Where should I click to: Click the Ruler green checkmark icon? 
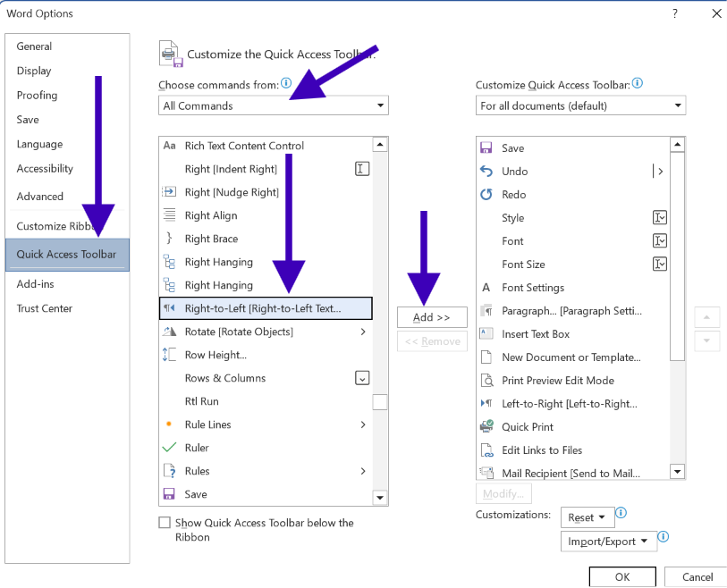coord(169,447)
